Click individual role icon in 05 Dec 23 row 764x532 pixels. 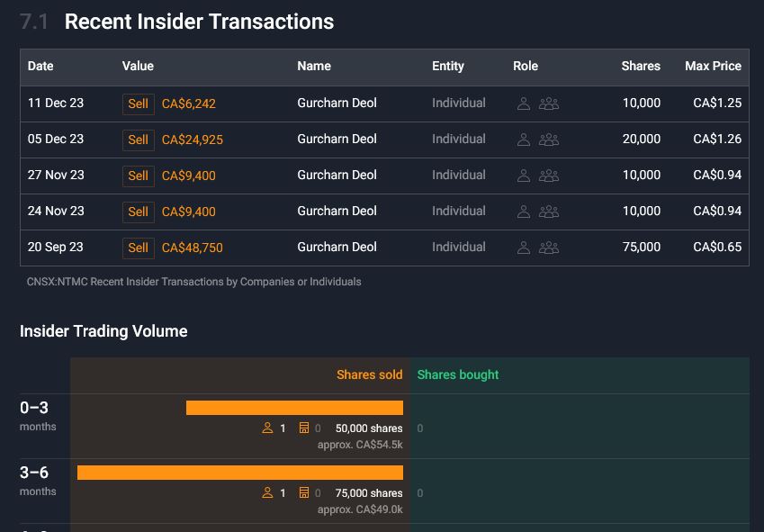(x=524, y=140)
